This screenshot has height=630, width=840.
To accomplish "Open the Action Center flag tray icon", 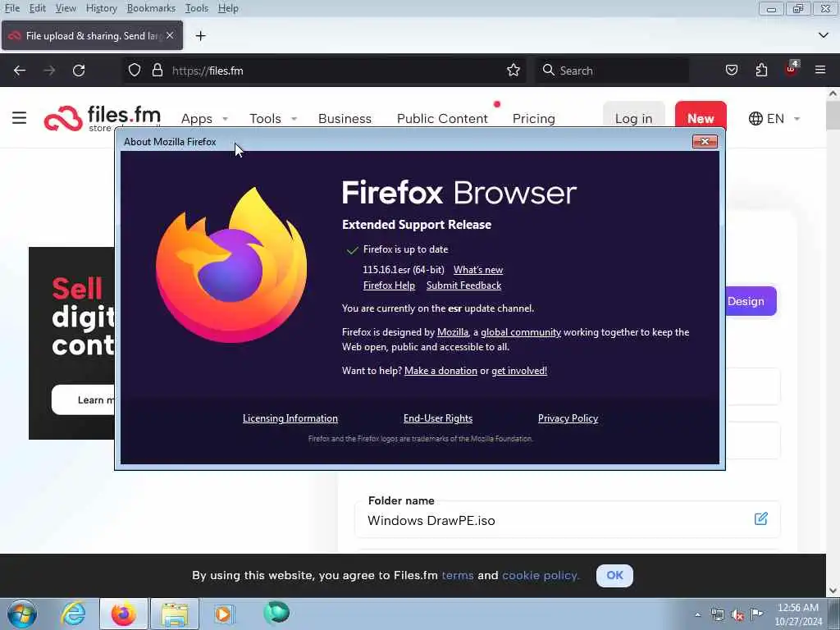I will [756, 614].
